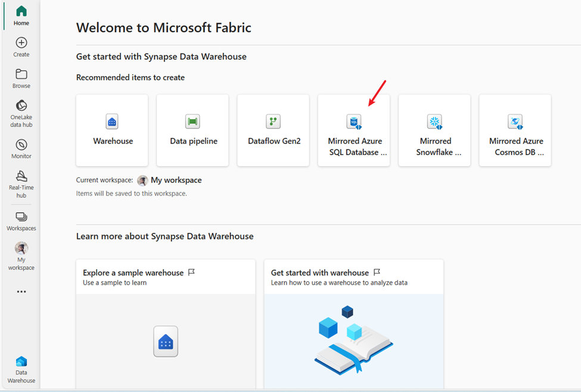Select the My workspace current workspace link
Screen dimensions: 581x392
coord(176,180)
